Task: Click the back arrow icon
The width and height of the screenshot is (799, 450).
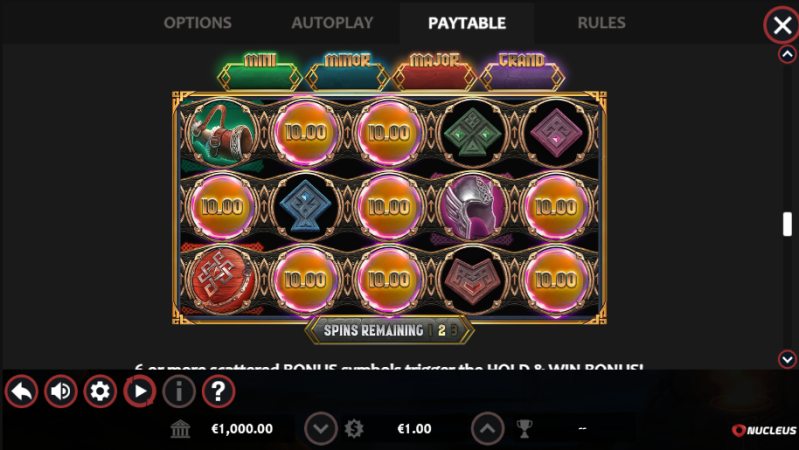Action: pyautogui.click(x=21, y=391)
